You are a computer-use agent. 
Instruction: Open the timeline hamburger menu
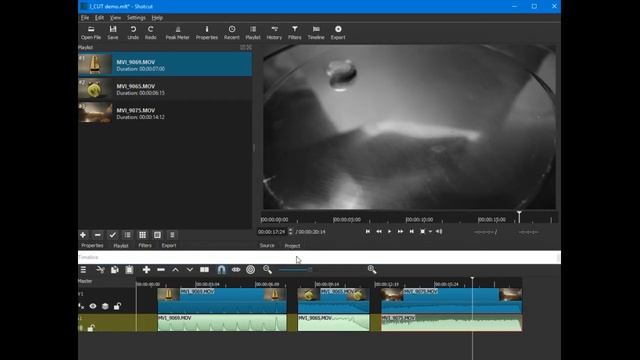tap(83, 270)
